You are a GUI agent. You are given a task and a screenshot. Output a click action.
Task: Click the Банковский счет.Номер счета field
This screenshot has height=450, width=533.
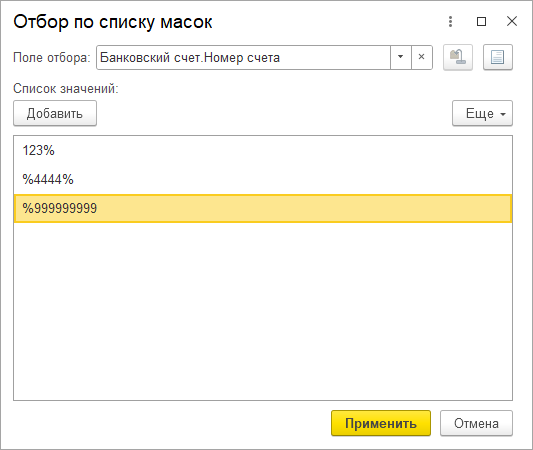pos(243,57)
